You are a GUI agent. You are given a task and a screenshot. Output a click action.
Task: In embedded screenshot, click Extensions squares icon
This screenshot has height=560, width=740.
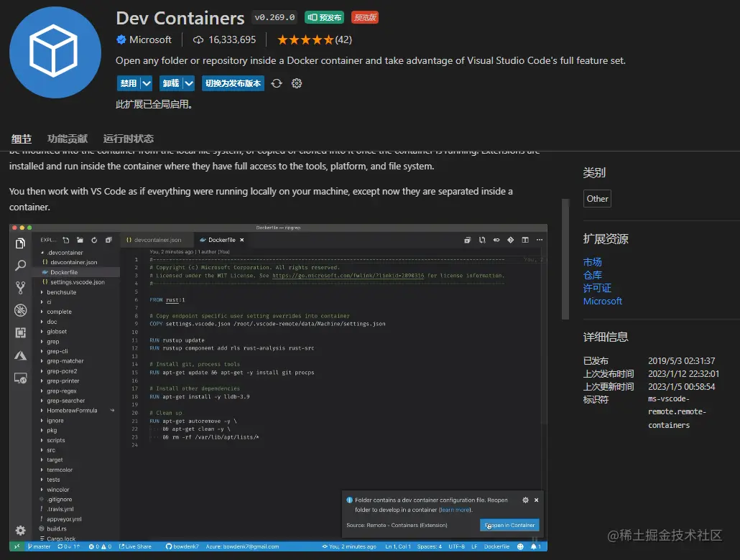(x=20, y=333)
